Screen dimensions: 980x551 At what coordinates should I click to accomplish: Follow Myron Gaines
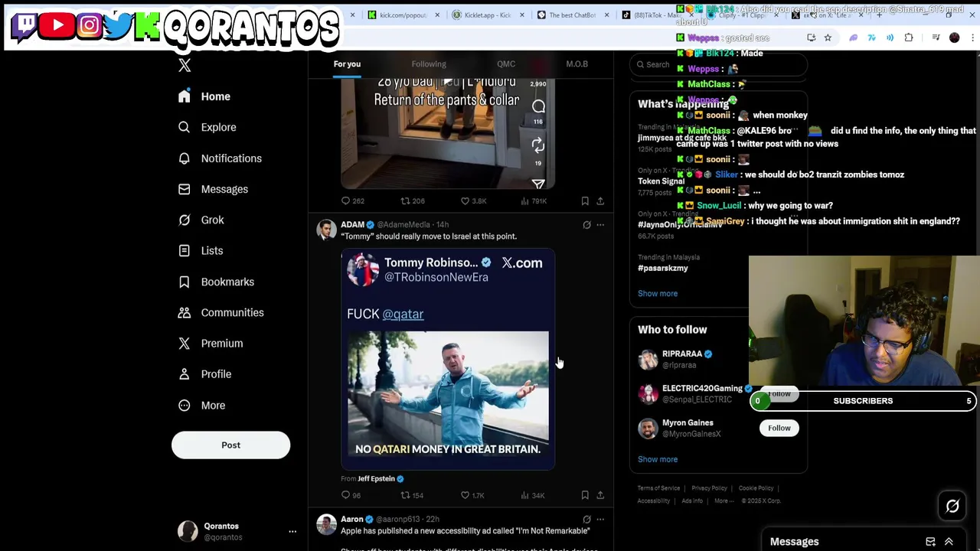pyautogui.click(x=779, y=429)
